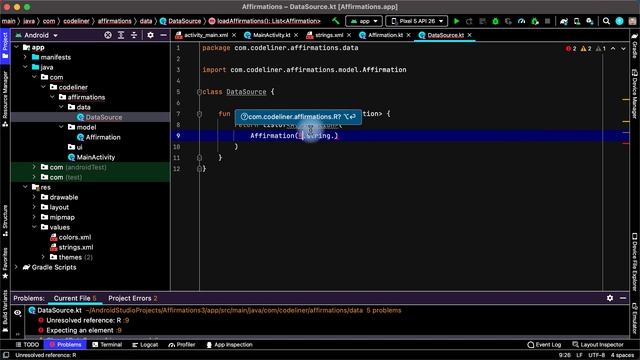Screen dimensions: 640x360
Task: Open Search Everywhere magnifier icon
Action: (x=606, y=21)
